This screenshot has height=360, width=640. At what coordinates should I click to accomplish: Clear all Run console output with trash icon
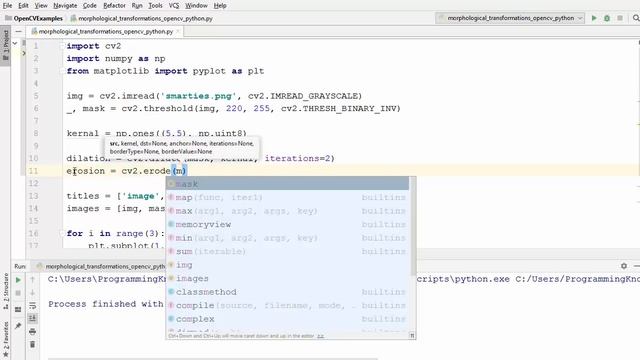(x=33, y=344)
